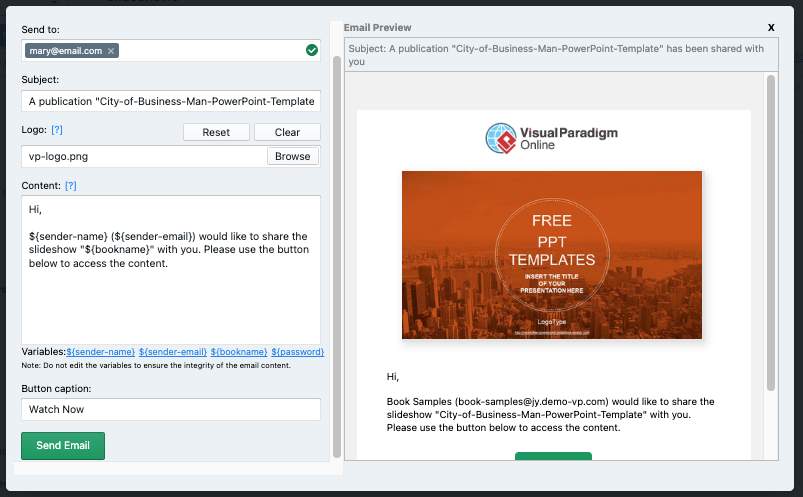Click the green recipient validation checkmark
Image resolution: width=803 pixels, height=497 pixels.
[311, 51]
